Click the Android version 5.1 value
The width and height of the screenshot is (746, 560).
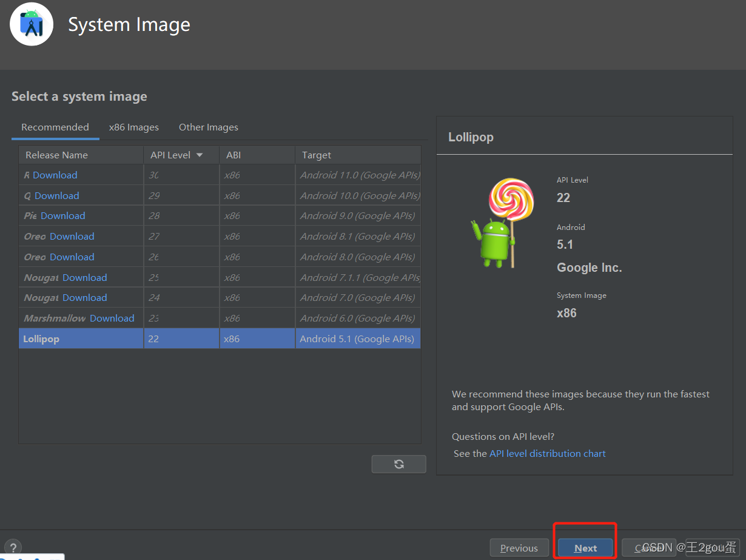565,245
